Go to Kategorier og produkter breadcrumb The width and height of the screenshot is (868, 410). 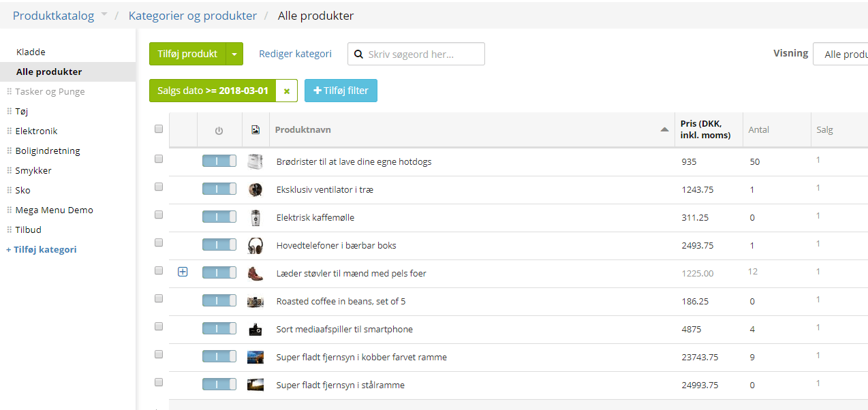(x=193, y=16)
